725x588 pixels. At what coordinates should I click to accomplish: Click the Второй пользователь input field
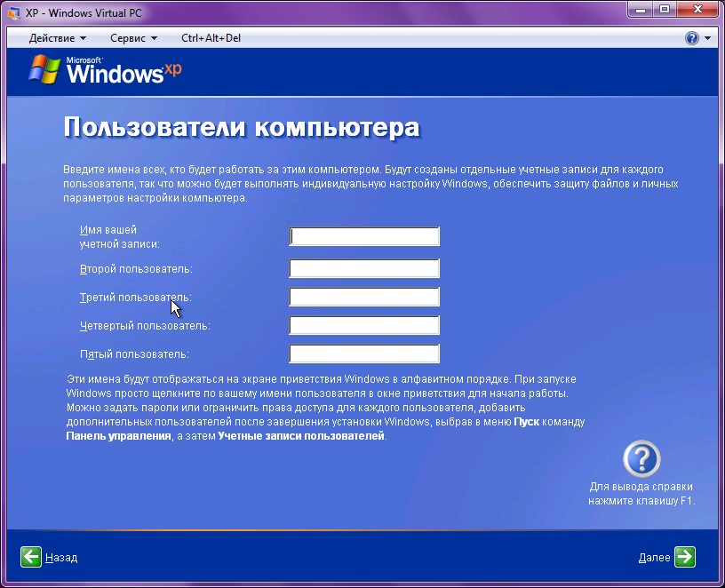[x=364, y=268]
